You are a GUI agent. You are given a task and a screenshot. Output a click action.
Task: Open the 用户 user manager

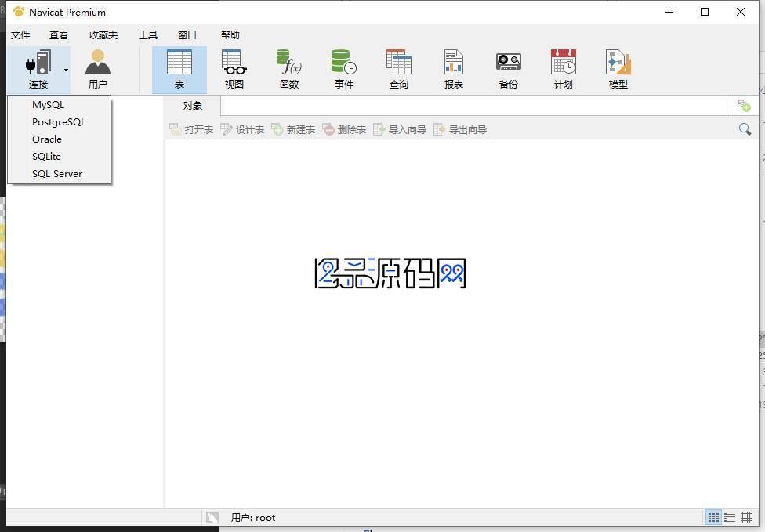(97, 69)
